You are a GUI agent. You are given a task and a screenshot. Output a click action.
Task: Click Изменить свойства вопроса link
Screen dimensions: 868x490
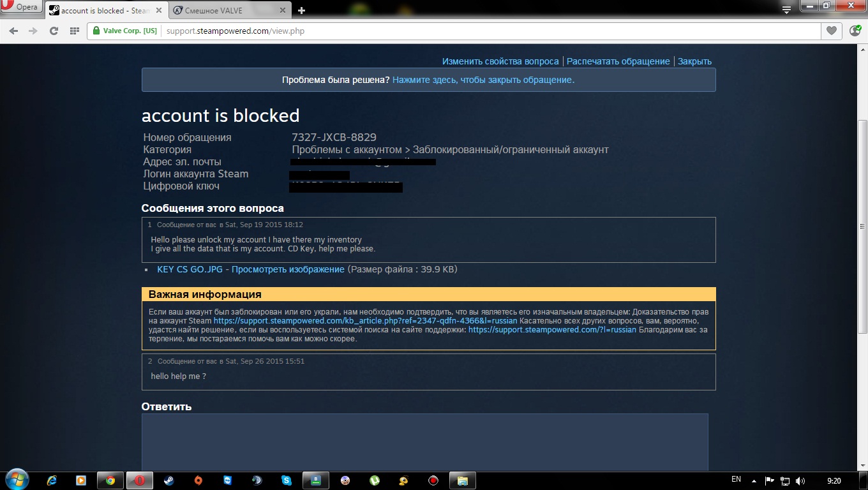[x=500, y=61]
